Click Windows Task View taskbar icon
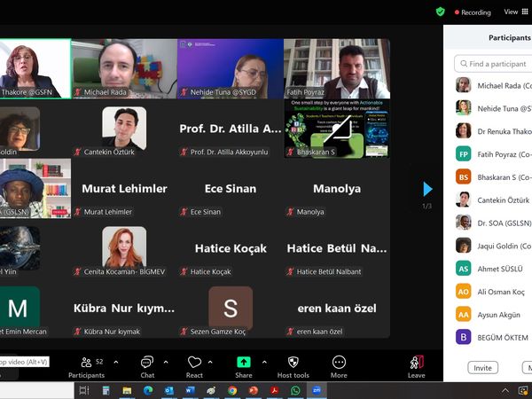The width and height of the screenshot is (532, 399). point(84,391)
